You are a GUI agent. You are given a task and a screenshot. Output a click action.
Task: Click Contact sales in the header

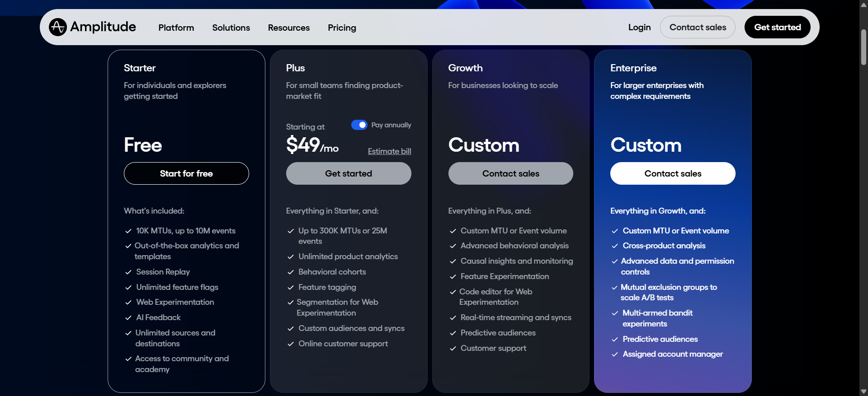pyautogui.click(x=698, y=27)
